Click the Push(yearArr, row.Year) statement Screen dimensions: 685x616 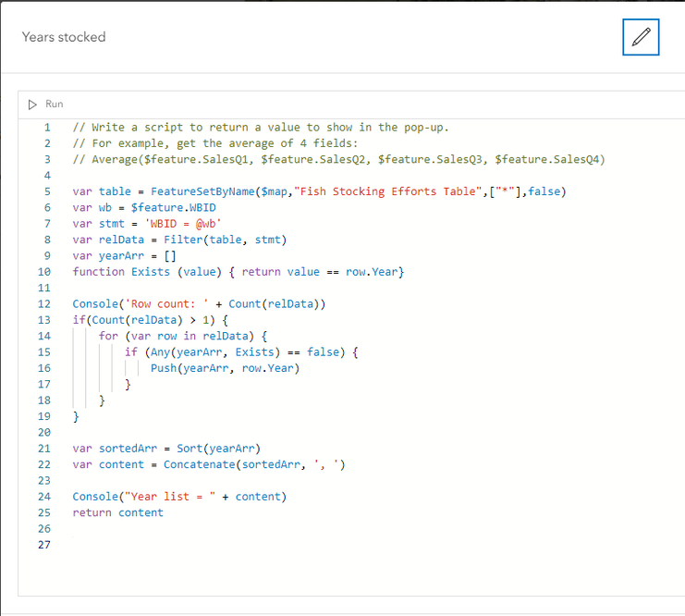pos(225,368)
